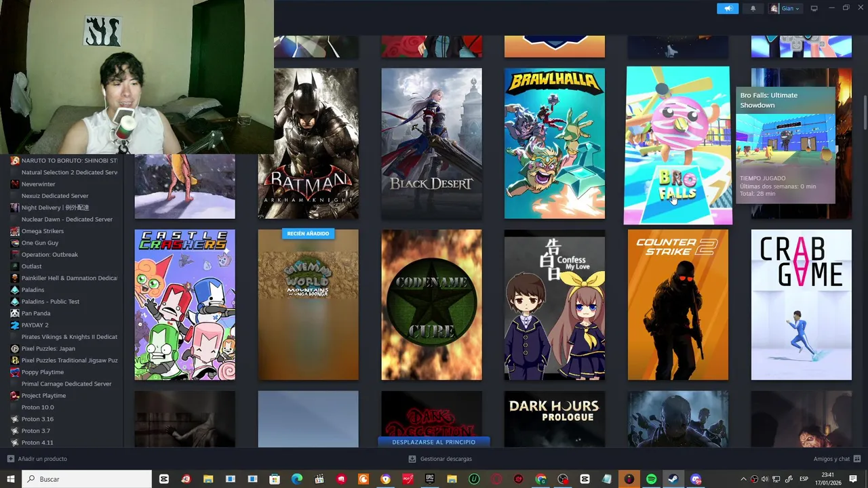
Task: Click the Night Delivery list icon
Action: pyautogui.click(x=15, y=207)
